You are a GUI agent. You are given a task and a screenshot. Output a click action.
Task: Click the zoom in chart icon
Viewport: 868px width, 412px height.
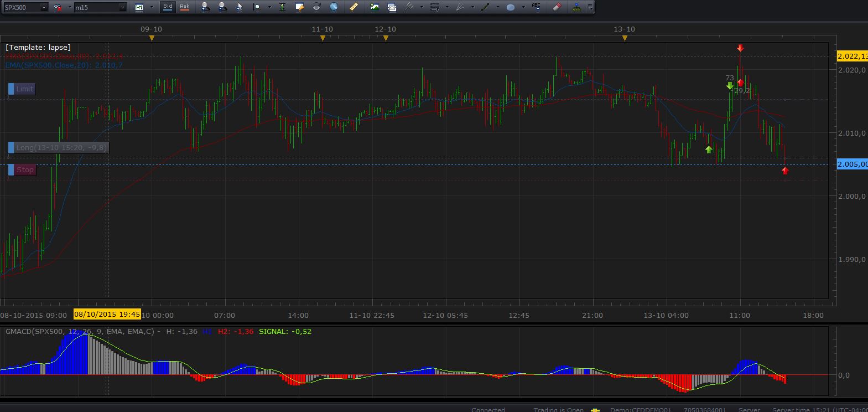pos(205,7)
